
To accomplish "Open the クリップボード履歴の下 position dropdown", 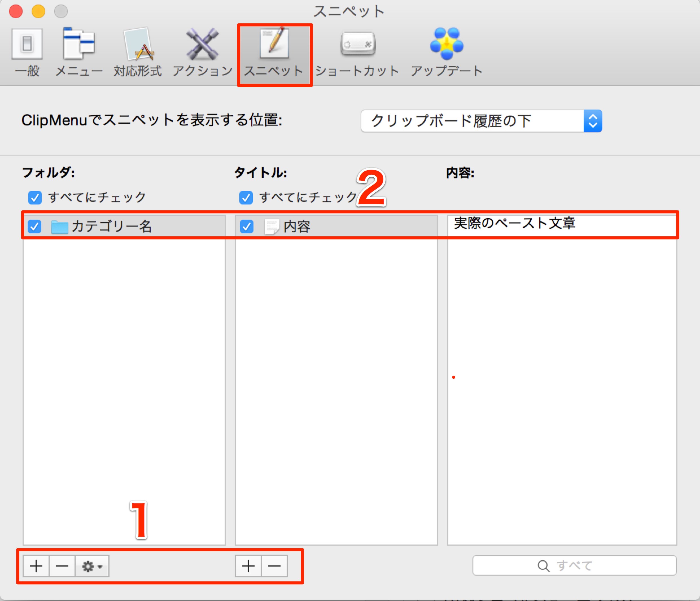I will coord(482,121).
